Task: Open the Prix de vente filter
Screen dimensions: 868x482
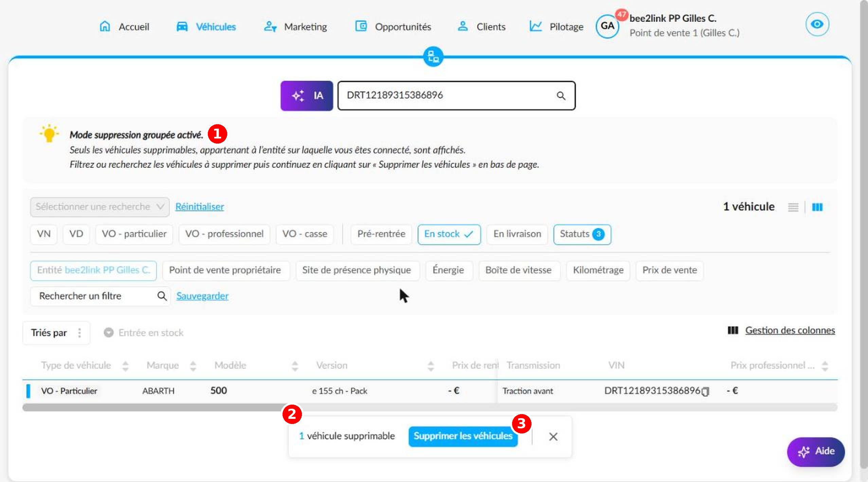Action: (x=670, y=270)
